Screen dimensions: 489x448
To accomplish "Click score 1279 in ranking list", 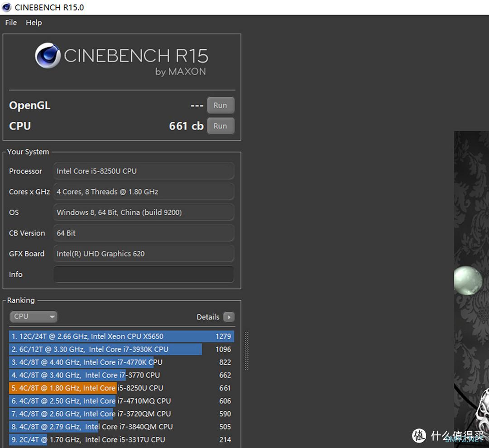I will [x=223, y=336].
